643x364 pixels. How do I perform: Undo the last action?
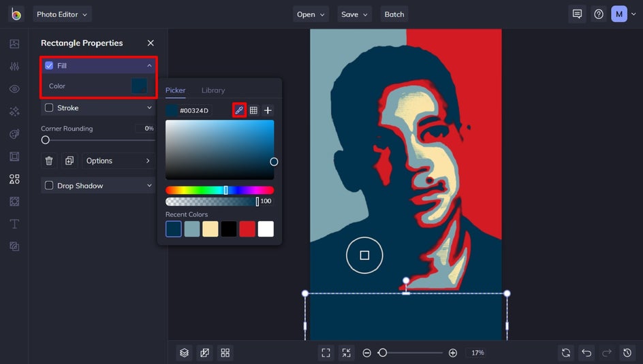586,352
